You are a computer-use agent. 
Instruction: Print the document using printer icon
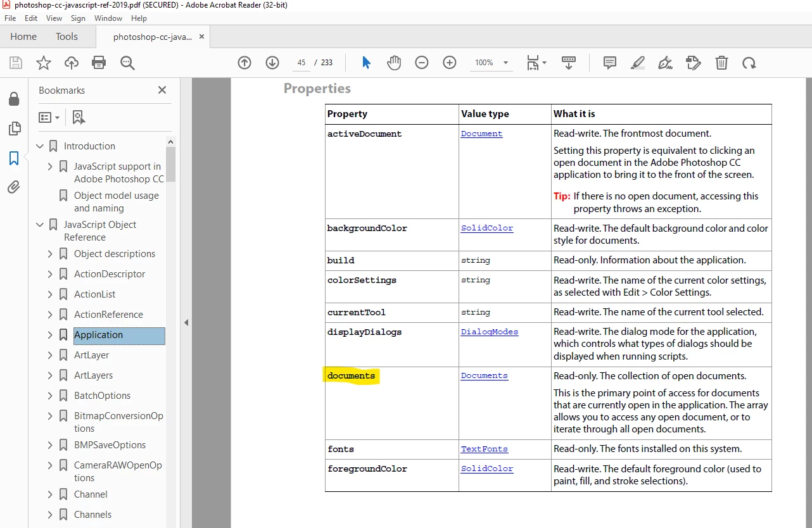99,63
